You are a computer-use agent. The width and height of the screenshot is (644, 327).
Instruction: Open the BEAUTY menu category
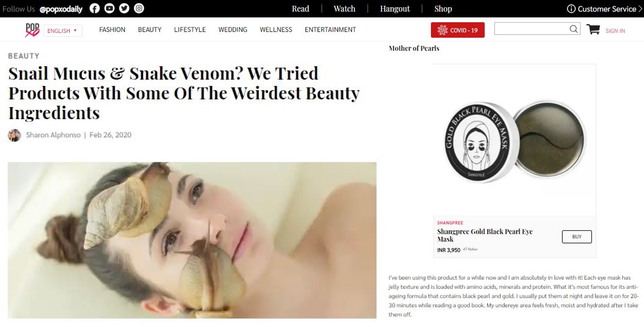pos(149,30)
